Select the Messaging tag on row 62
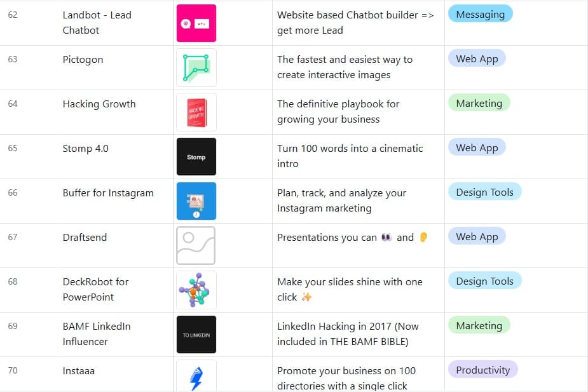The height and width of the screenshot is (392, 588). (480, 13)
